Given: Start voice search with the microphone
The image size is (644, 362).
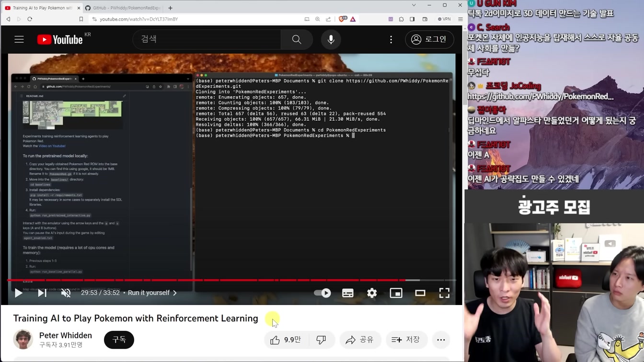Looking at the screenshot, I should click(331, 39).
